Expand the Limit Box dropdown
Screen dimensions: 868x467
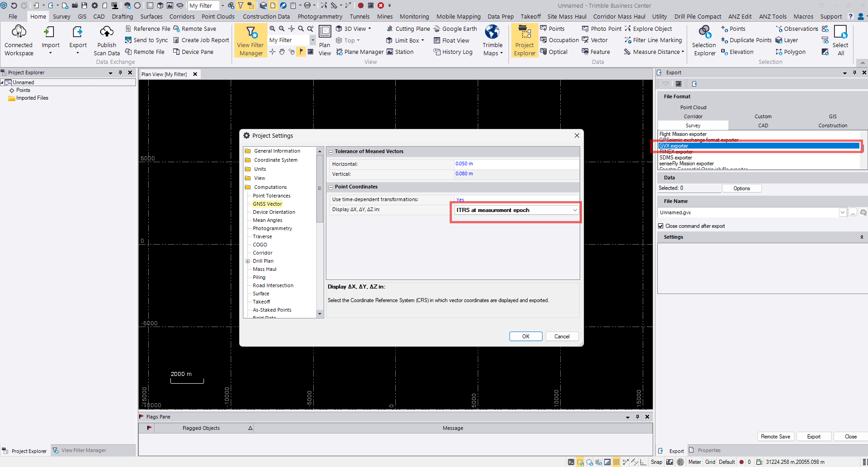pyautogui.click(x=422, y=40)
